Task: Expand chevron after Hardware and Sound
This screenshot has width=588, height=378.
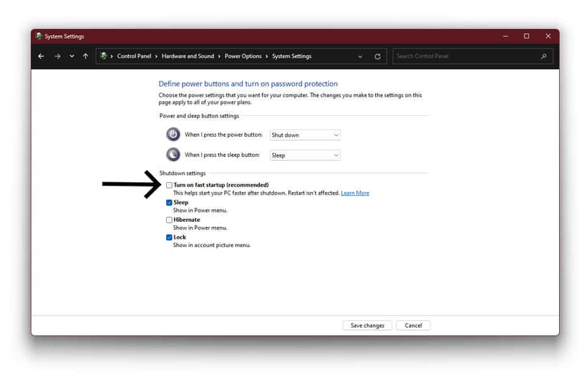Action: pos(219,57)
